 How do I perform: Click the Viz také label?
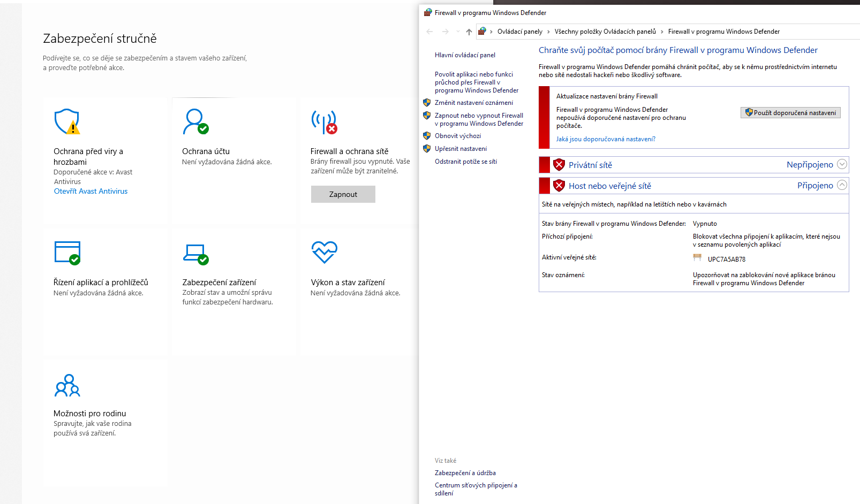click(x=446, y=461)
